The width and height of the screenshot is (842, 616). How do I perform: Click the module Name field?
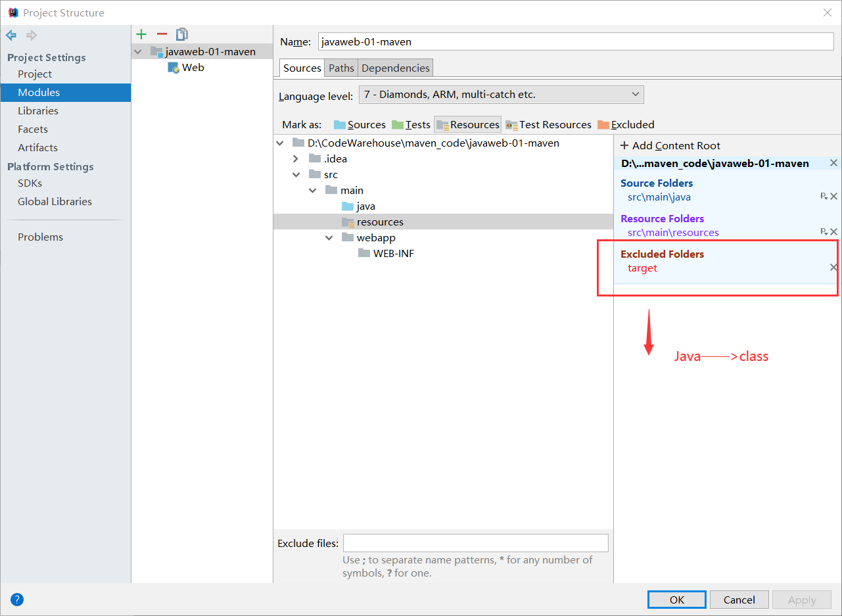576,41
